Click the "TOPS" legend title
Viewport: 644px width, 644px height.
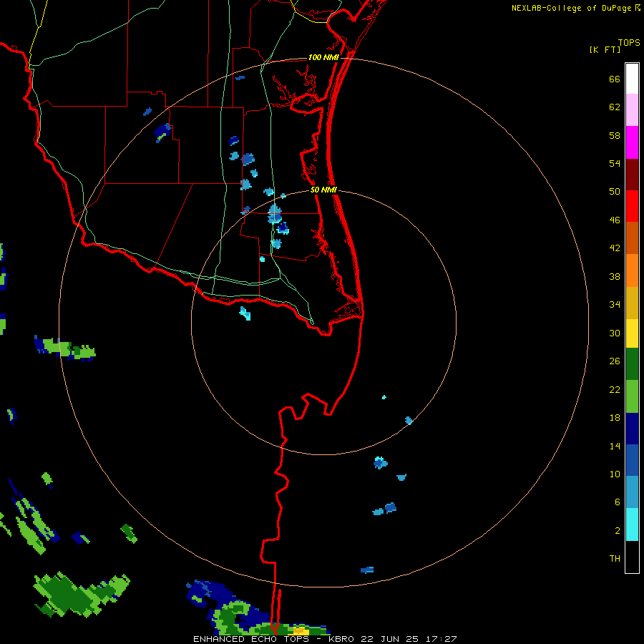point(629,43)
